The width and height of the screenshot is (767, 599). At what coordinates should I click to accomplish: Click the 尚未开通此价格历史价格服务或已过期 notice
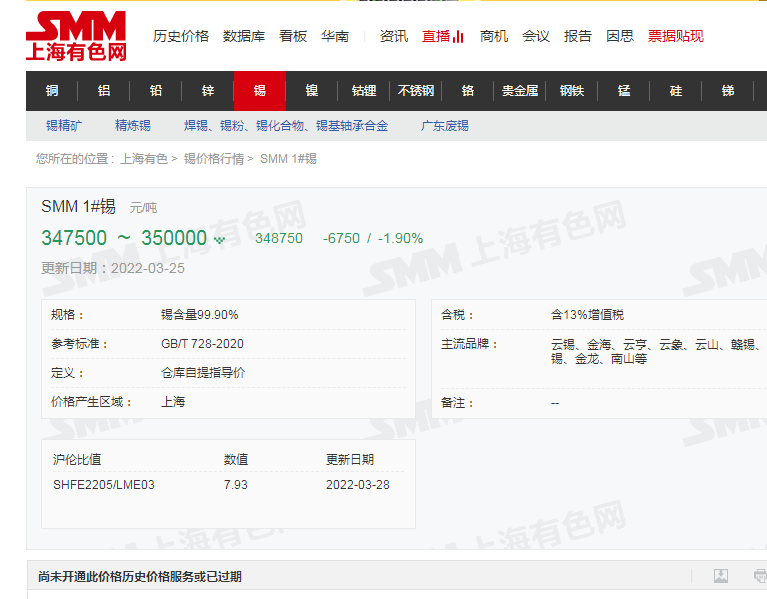140,577
